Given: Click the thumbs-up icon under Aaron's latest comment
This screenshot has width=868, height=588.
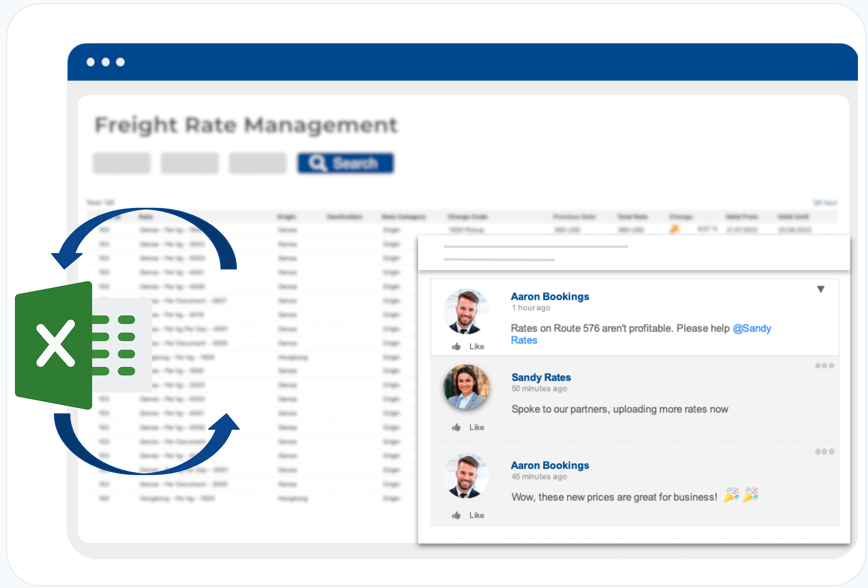Looking at the screenshot, I should (x=456, y=515).
